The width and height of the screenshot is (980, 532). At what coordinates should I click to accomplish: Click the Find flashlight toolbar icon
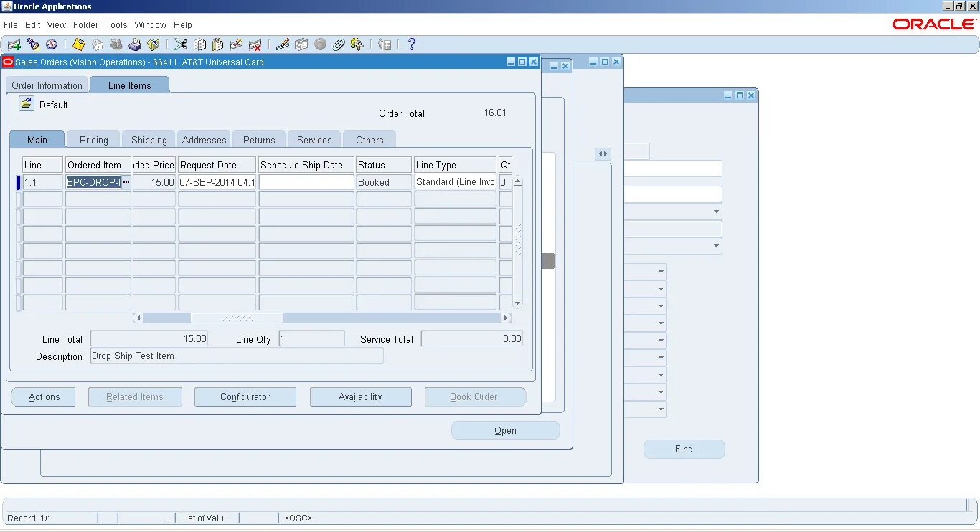(32, 44)
